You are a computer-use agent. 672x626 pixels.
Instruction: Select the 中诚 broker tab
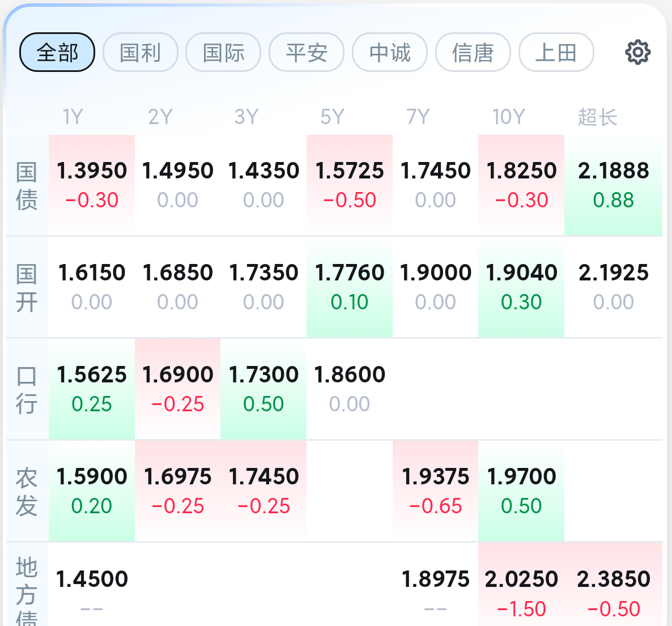390,53
